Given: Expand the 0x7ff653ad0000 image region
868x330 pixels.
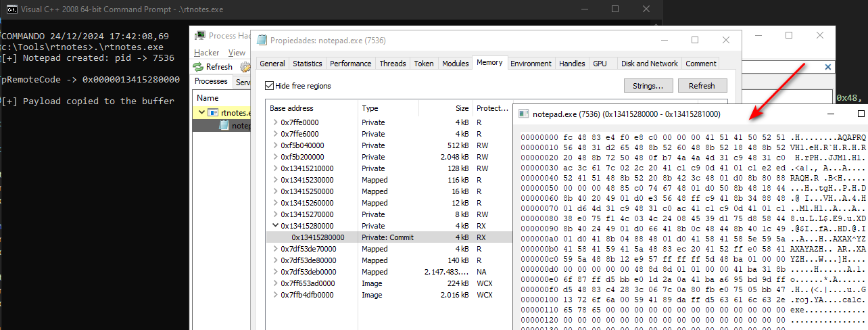Looking at the screenshot, I should 275,283.
